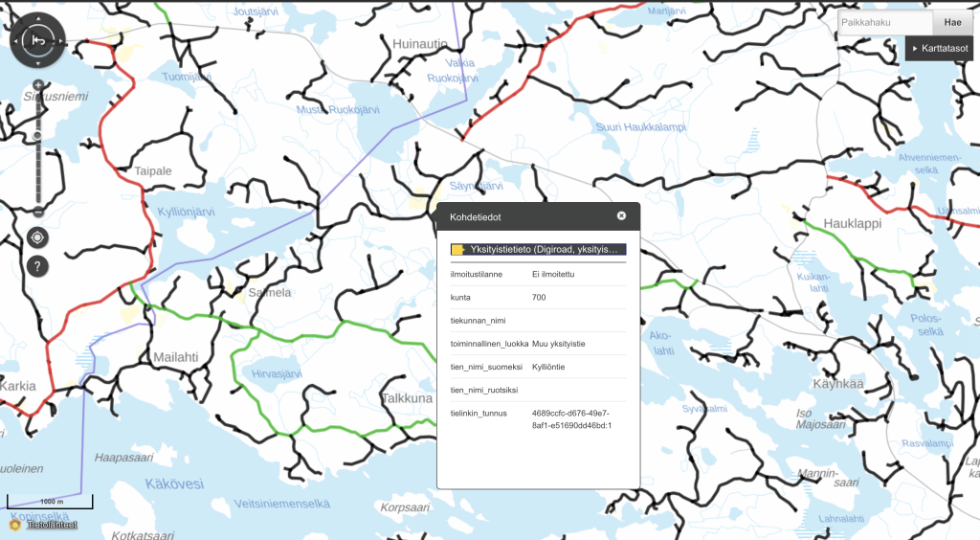Pan the map right with the east arrow

pyautogui.click(x=59, y=40)
